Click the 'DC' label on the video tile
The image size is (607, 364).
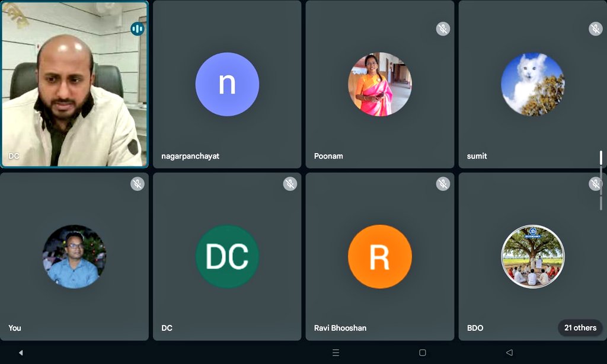click(14, 156)
